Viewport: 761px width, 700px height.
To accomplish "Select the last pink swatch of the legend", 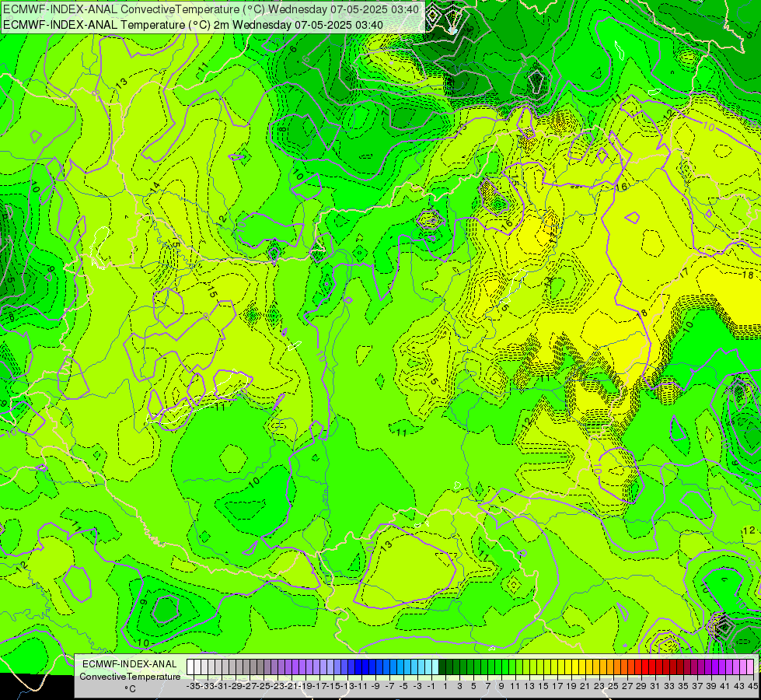I will tap(750, 667).
